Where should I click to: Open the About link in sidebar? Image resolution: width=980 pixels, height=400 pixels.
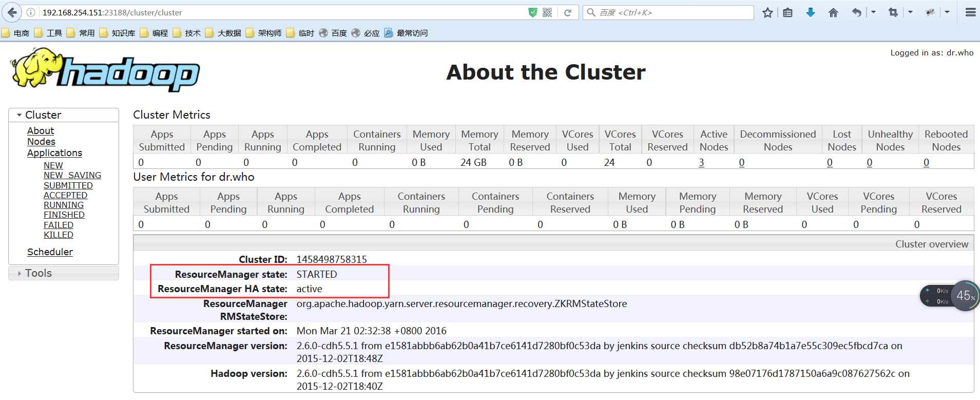click(41, 131)
